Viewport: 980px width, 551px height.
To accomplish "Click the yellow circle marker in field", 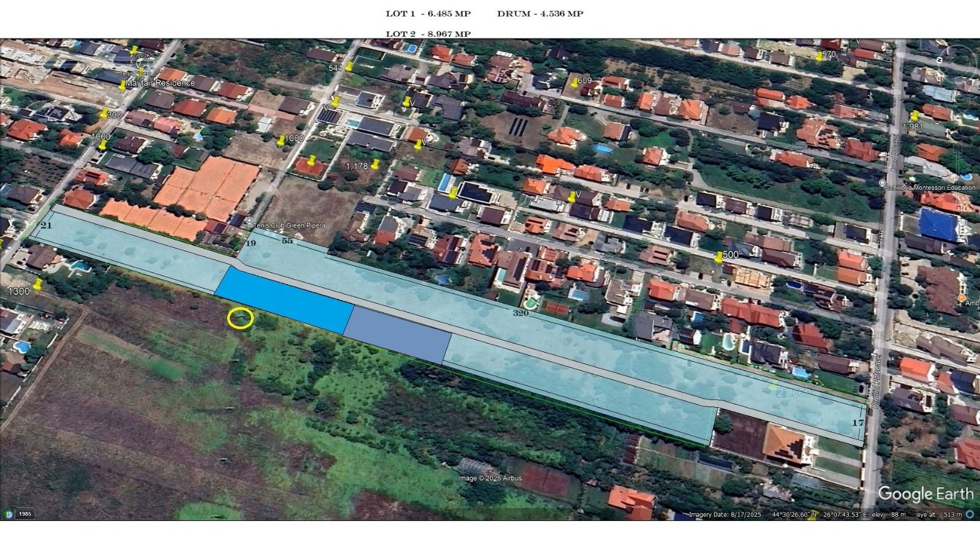I will 240,318.
